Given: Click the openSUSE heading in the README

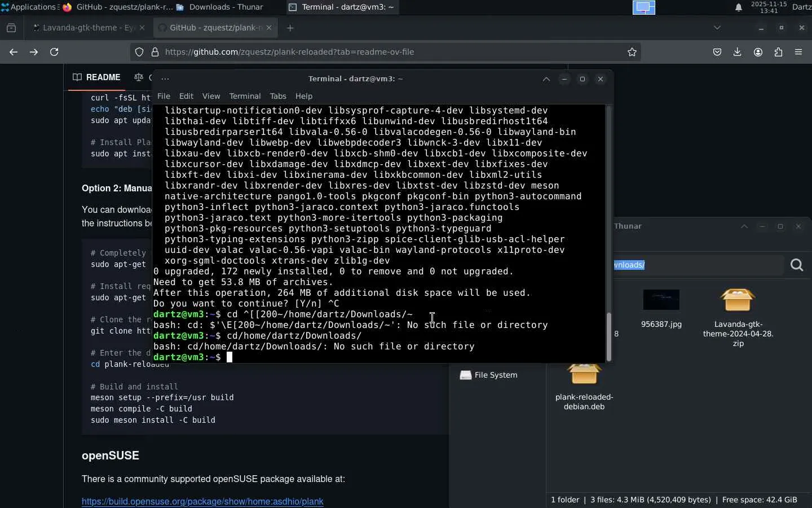Looking at the screenshot, I should (x=111, y=456).
